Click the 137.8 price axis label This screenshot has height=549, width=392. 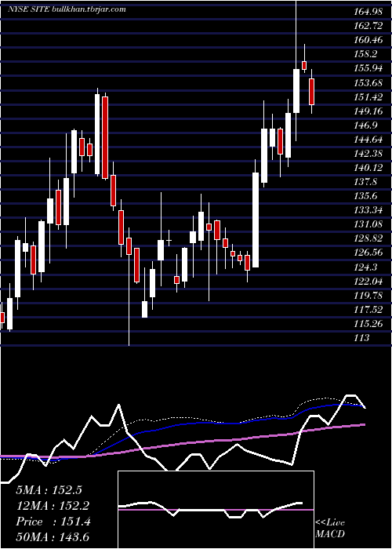point(365,182)
